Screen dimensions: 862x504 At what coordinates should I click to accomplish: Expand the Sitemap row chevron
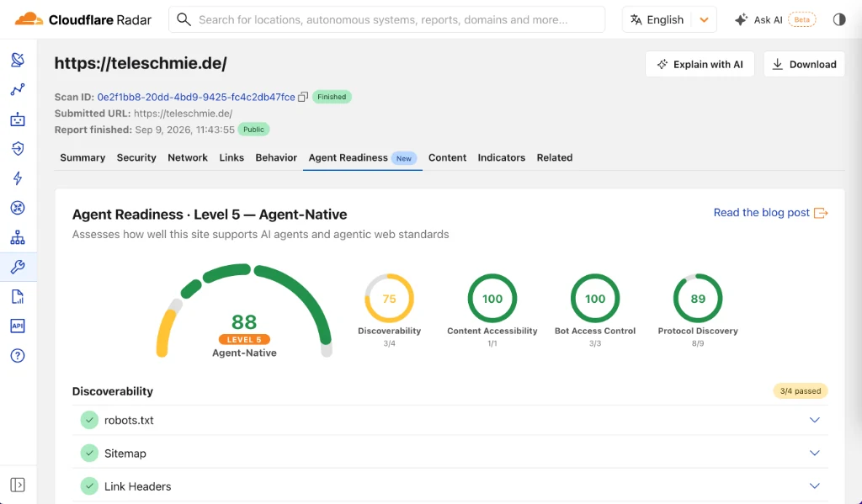[x=815, y=454]
